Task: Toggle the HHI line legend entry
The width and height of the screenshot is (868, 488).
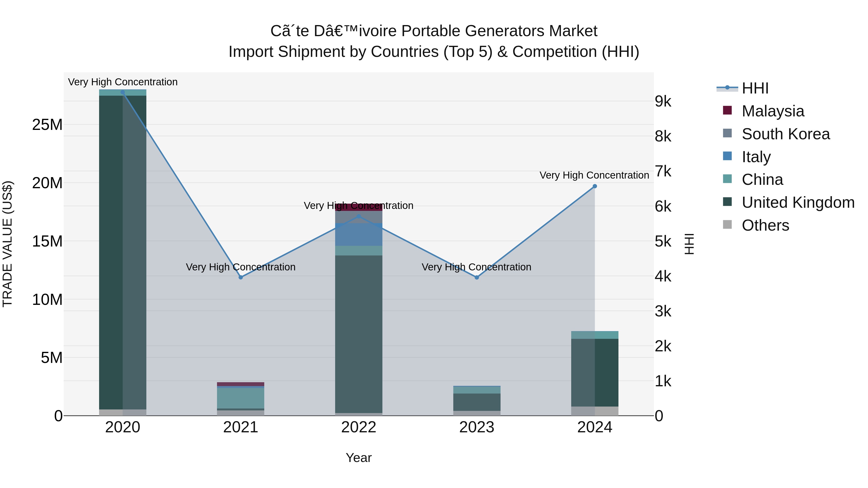Action: pos(743,88)
